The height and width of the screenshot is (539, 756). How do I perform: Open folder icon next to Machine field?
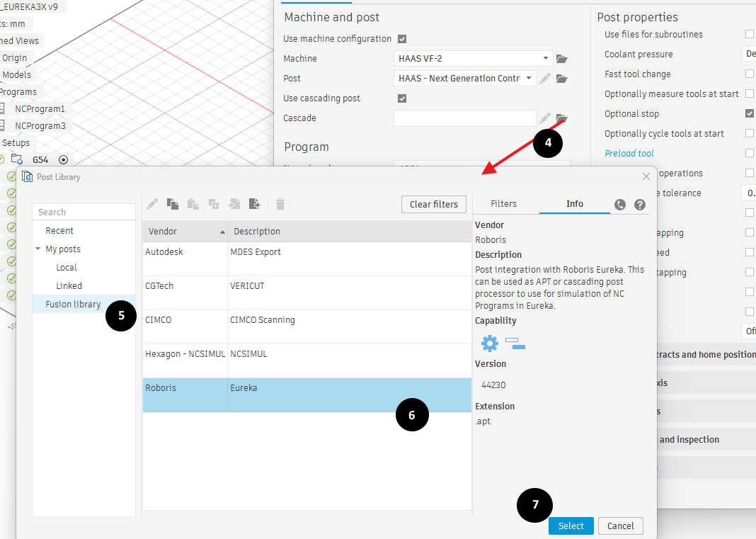[562, 59]
